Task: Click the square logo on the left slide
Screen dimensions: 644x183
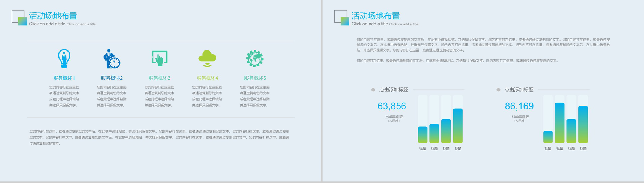Action: 19,18
